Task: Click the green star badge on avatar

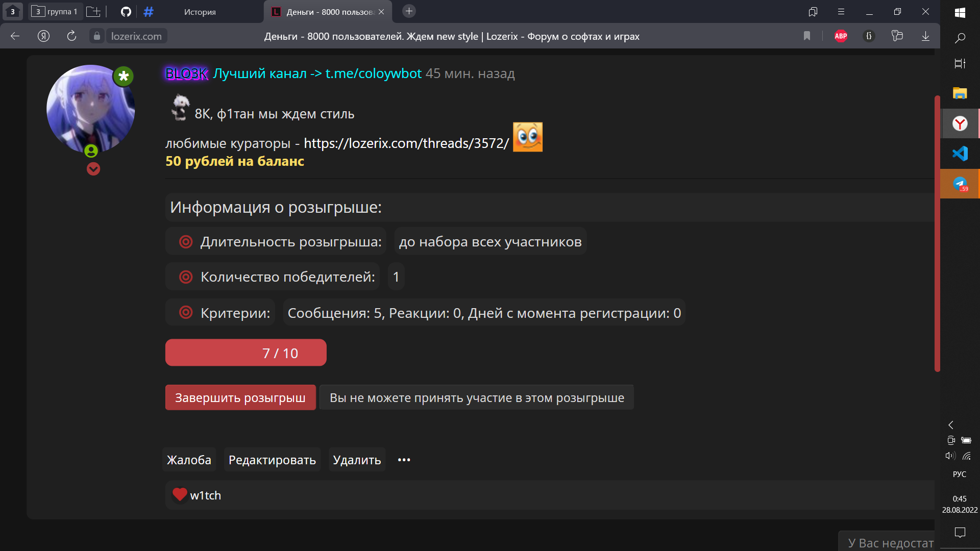Action: tap(124, 76)
